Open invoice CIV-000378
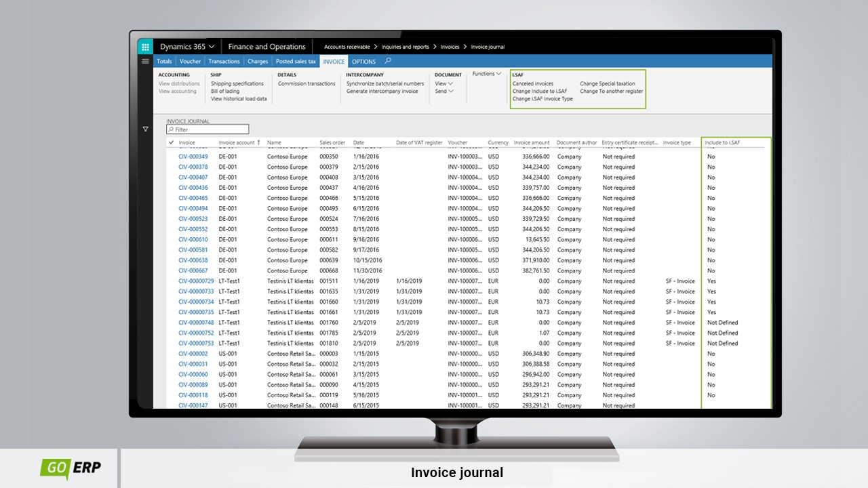The image size is (868, 488). (193, 167)
